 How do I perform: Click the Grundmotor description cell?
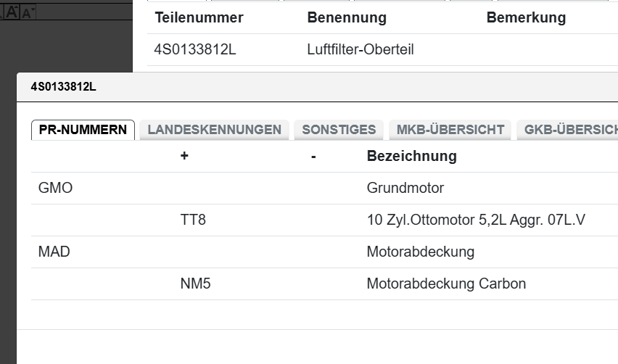pyautogui.click(x=405, y=189)
